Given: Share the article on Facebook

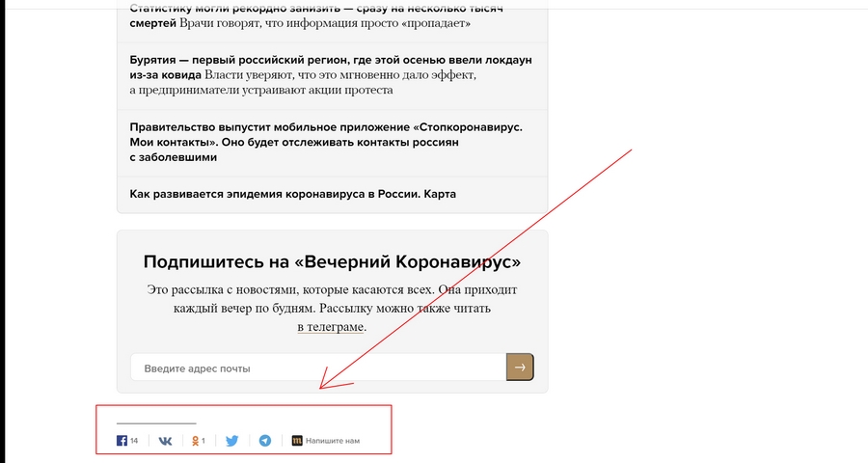Looking at the screenshot, I should click(x=122, y=441).
